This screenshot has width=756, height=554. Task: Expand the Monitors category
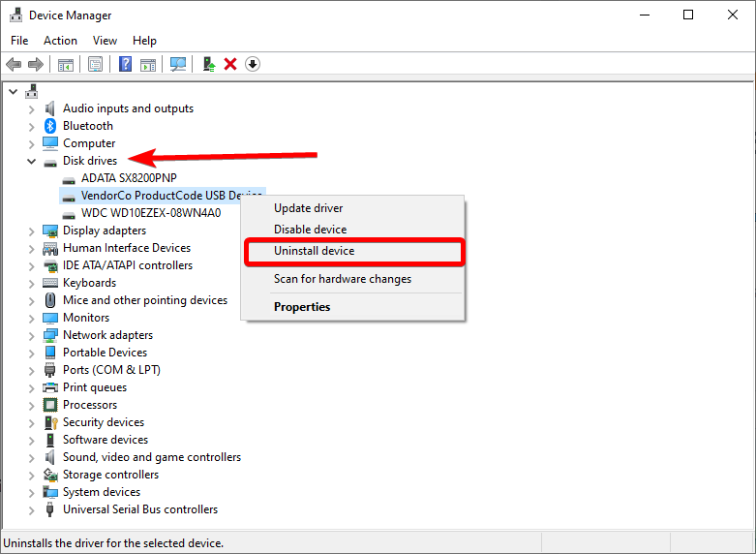click(x=31, y=318)
